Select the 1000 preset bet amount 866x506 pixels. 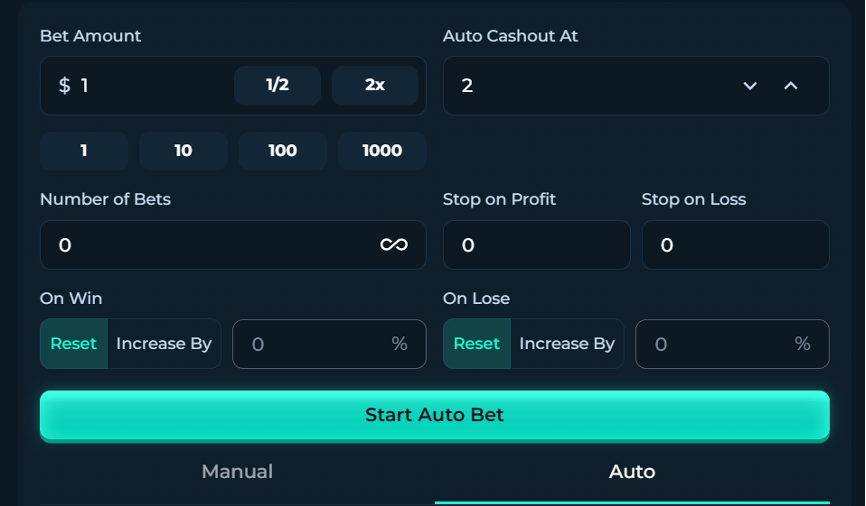point(382,151)
